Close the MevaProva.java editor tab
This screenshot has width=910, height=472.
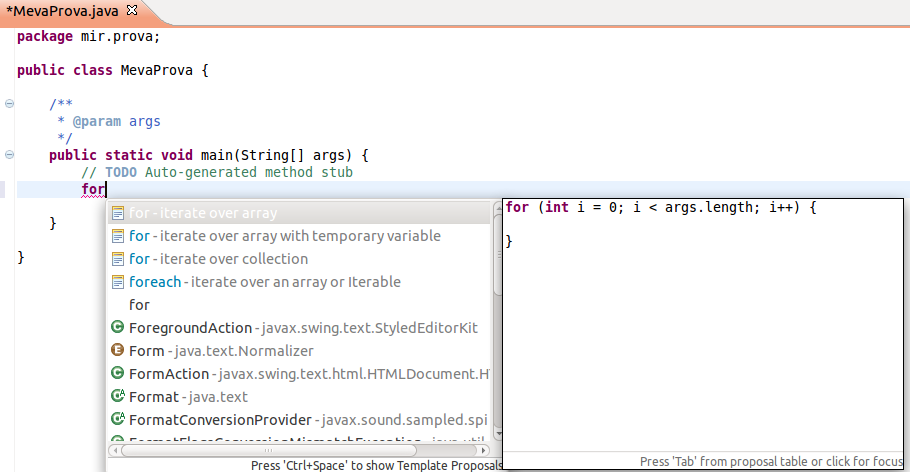(x=131, y=10)
